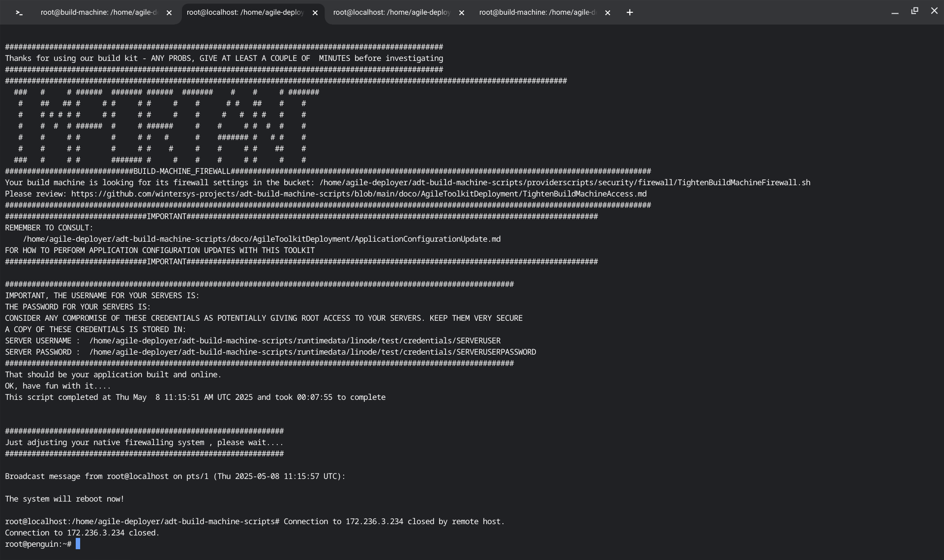This screenshot has width=944, height=560.
Task: Close the first root@build-machine tab
Action: point(169,13)
